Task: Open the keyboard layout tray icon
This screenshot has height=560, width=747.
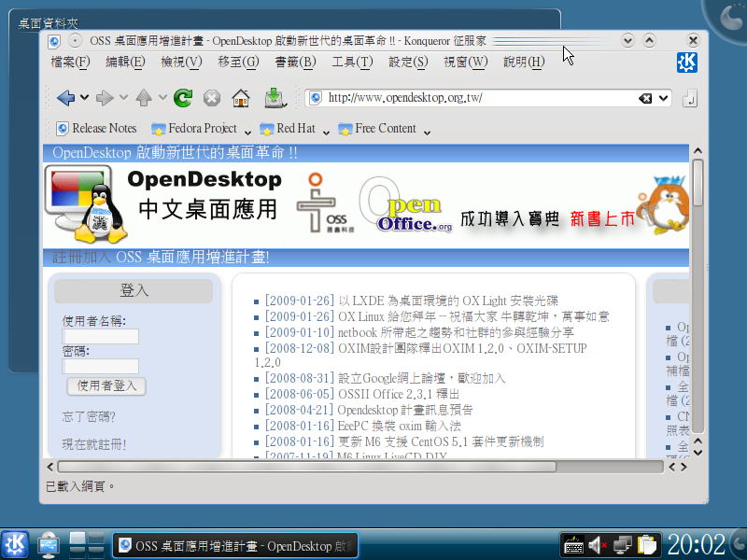Action: point(573,544)
